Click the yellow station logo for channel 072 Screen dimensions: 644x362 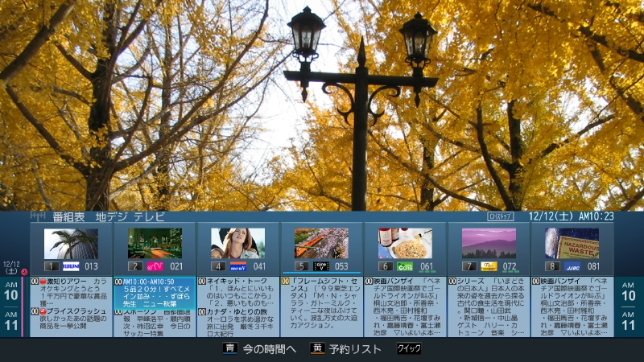point(489,266)
